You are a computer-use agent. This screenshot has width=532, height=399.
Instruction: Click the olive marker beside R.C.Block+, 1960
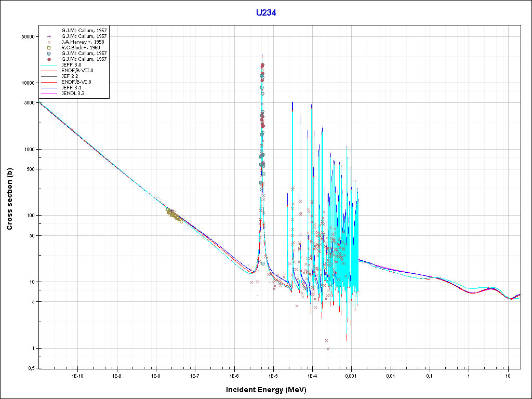[49, 48]
